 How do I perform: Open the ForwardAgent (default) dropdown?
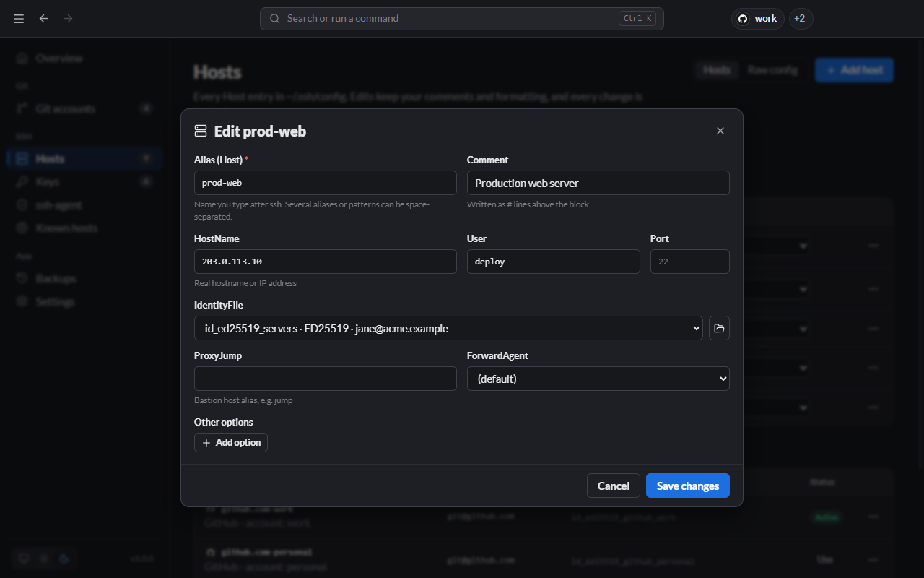[598, 379]
